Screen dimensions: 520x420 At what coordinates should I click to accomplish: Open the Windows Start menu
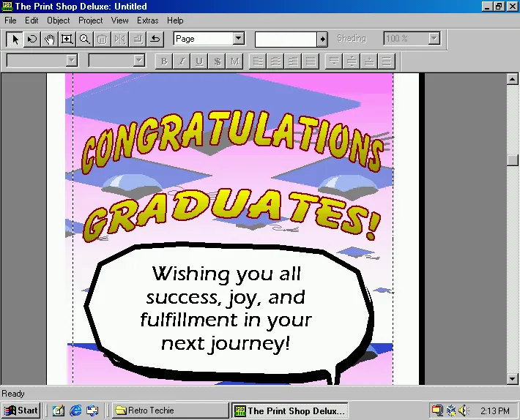pos(21,410)
